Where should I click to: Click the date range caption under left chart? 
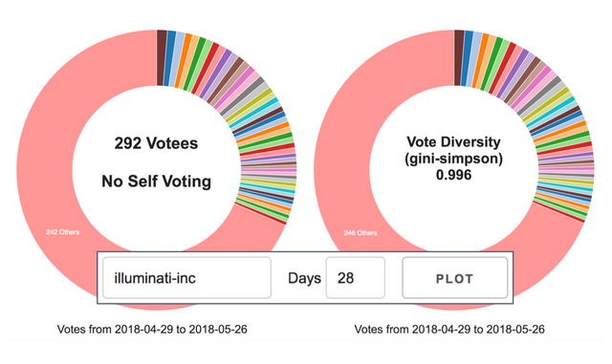pos(152,330)
